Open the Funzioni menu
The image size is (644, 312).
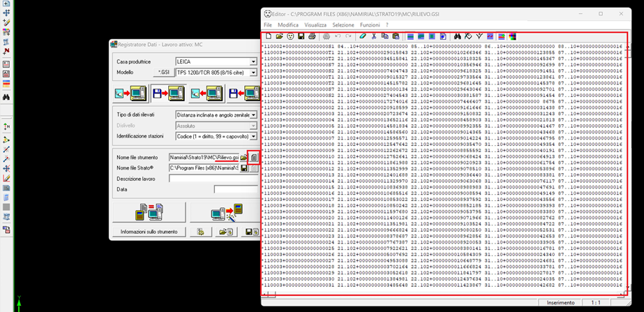point(370,24)
